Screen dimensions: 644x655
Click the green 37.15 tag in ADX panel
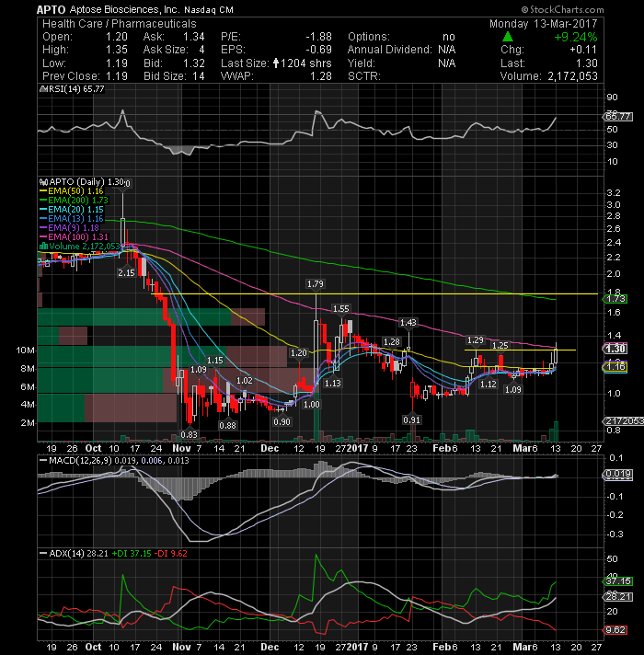(618, 581)
